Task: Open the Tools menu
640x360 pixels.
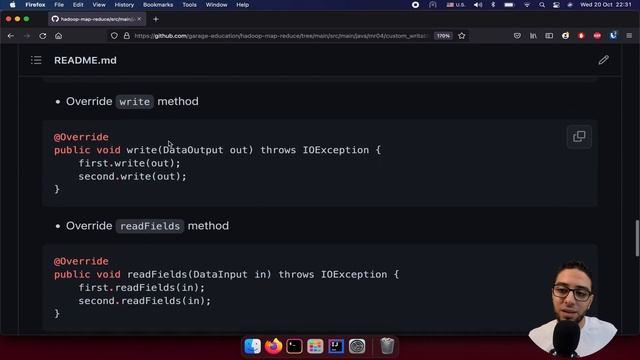Action: click(189, 5)
